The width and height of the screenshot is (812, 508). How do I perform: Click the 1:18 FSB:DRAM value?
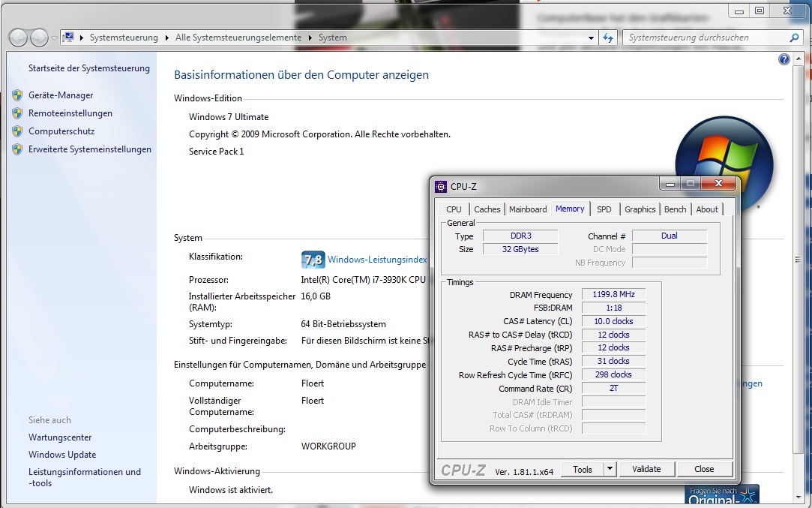pyautogui.click(x=613, y=308)
